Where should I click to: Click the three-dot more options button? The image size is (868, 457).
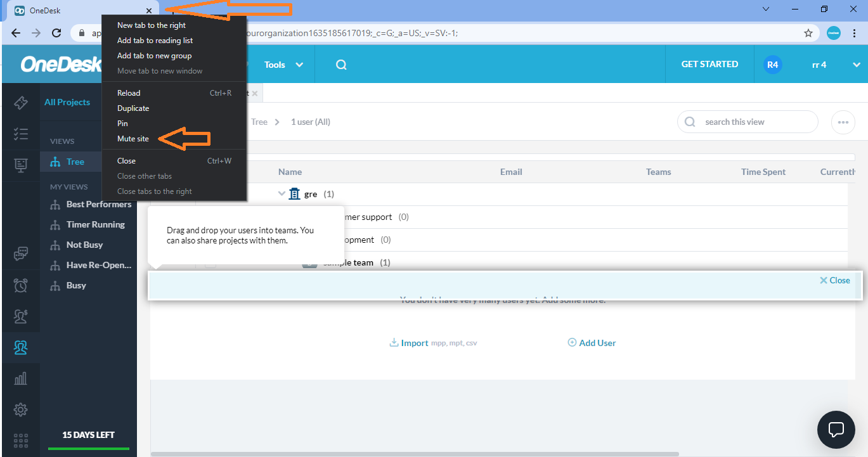(843, 122)
